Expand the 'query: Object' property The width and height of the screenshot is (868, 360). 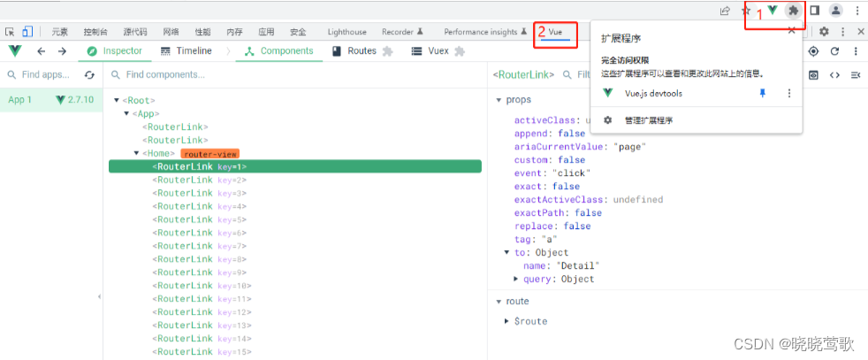coord(516,280)
